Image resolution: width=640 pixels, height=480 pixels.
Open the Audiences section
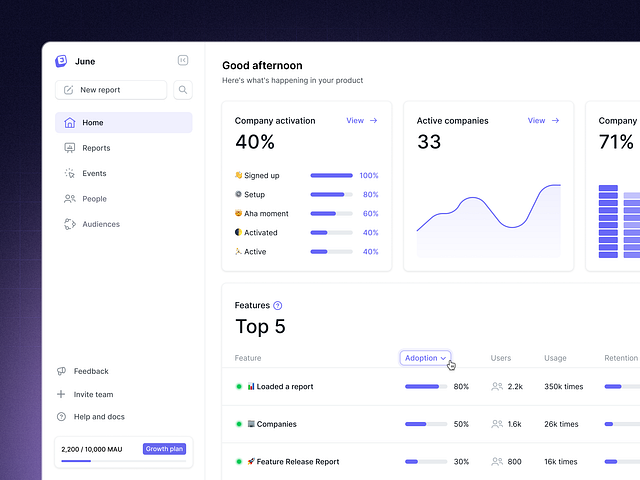100,224
